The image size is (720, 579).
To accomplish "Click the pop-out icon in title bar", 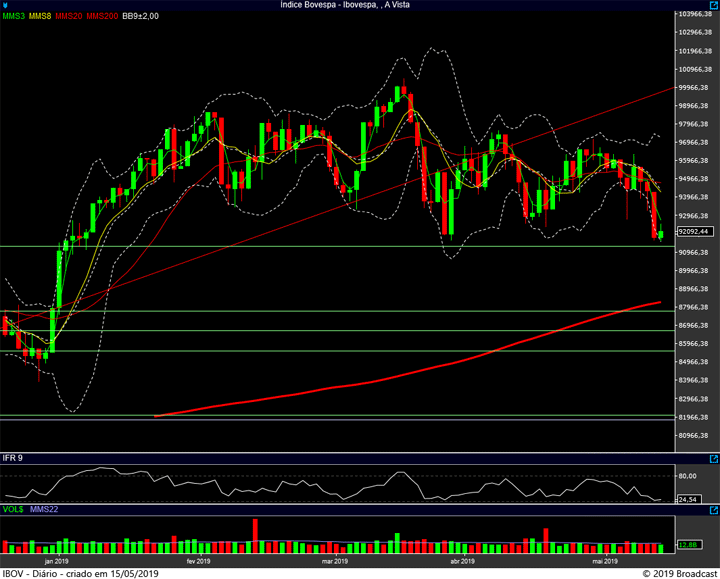I will click(712, 5).
